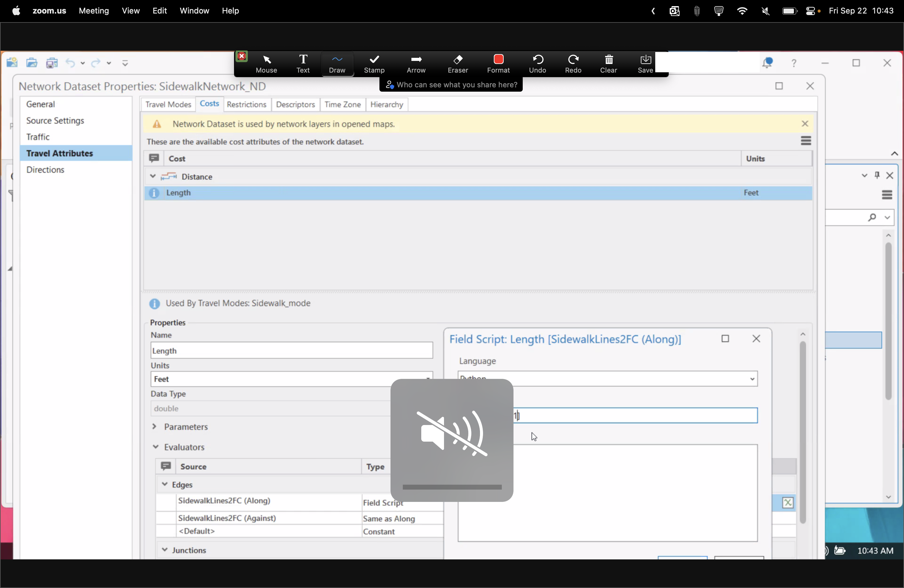This screenshot has height=588, width=904.
Task: Open the Meeting menu in menu bar
Action: (93, 11)
